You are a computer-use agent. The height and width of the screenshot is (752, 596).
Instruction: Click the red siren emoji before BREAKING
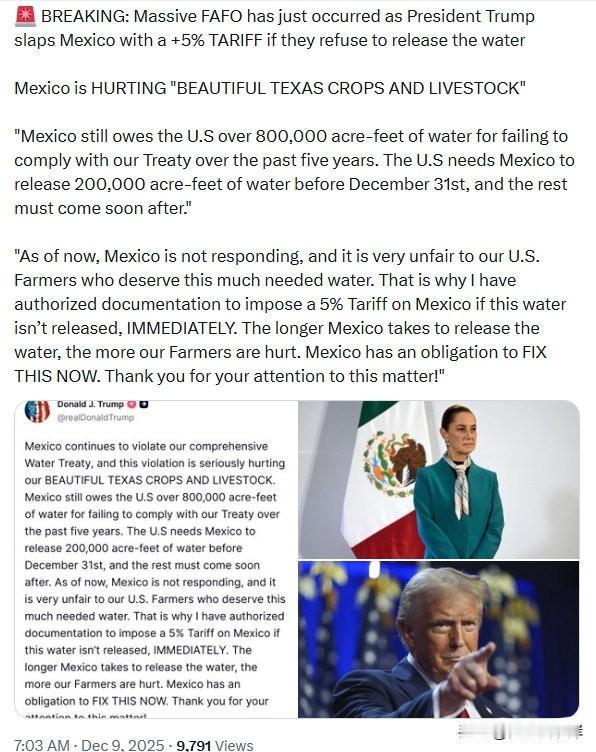coord(25,16)
